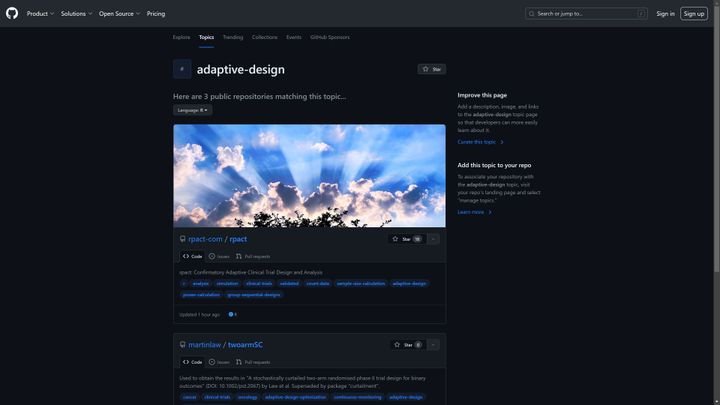Click the repository icon next to martinlaw
720x405 pixels.
[x=183, y=344]
